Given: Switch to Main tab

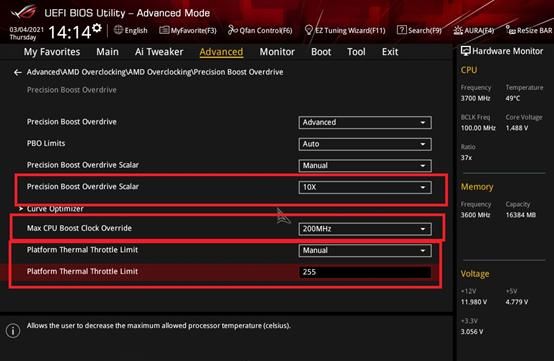Looking at the screenshot, I should click(x=107, y=52).
